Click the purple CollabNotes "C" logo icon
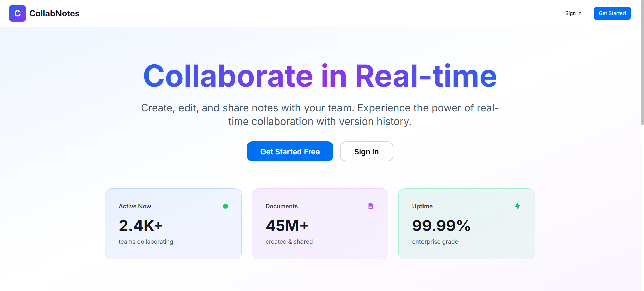 click(17, 13)
